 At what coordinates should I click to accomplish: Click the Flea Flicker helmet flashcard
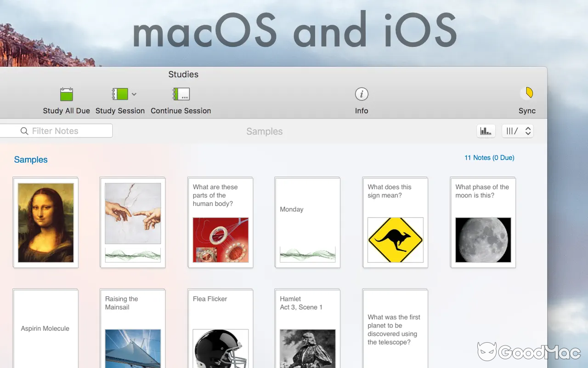pos(220,328)
